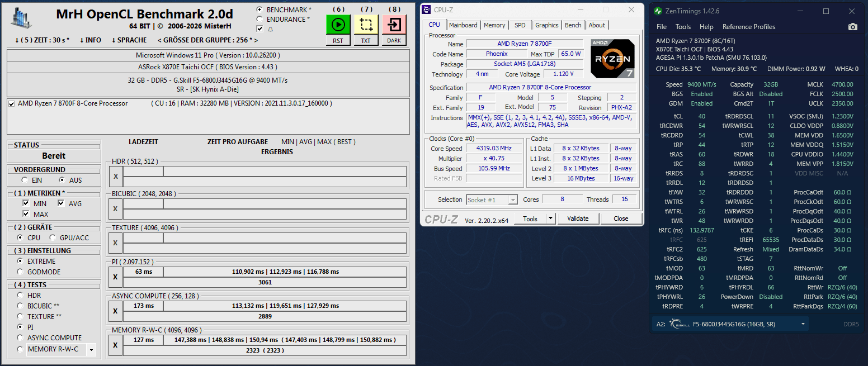Screen dimensions: 868x366
Task: Select the PI test radio button
Action: pos(20,327)
